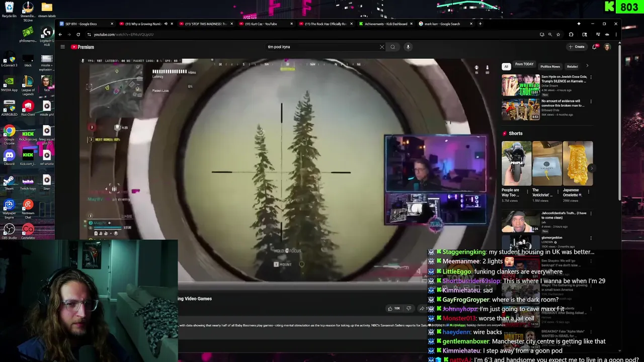The width and height of the screenshot is (644, 362).
Task: Switch to Kurt Caz YouTube tab
Action: (265, 24)
